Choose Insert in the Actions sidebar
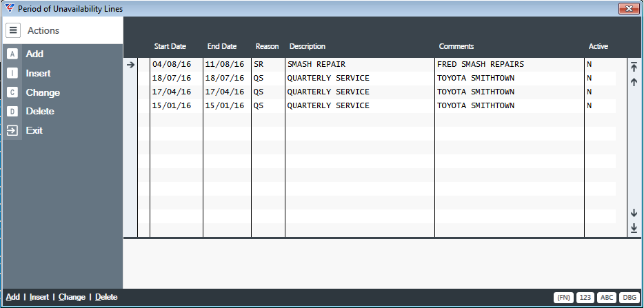 click(38, 73)
